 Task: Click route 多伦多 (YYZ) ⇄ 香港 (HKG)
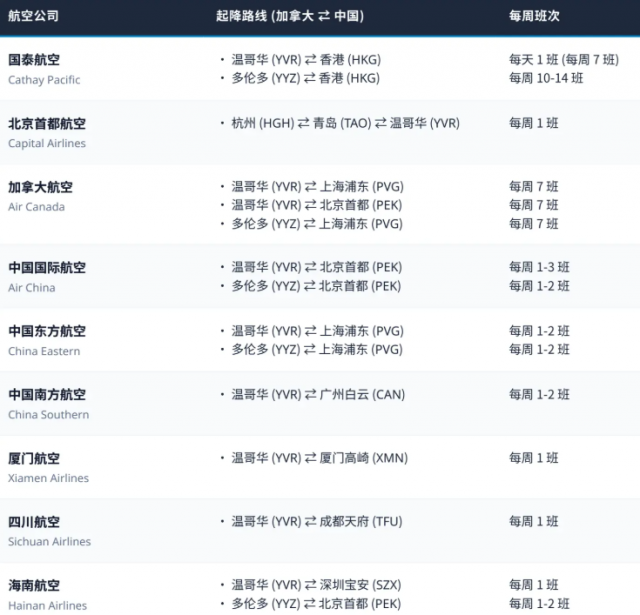306,78
